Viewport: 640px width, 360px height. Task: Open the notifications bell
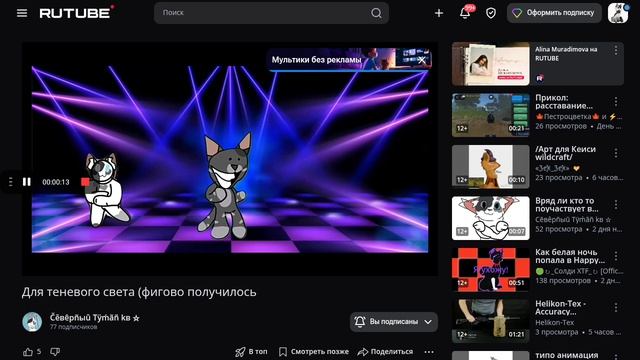465,13
